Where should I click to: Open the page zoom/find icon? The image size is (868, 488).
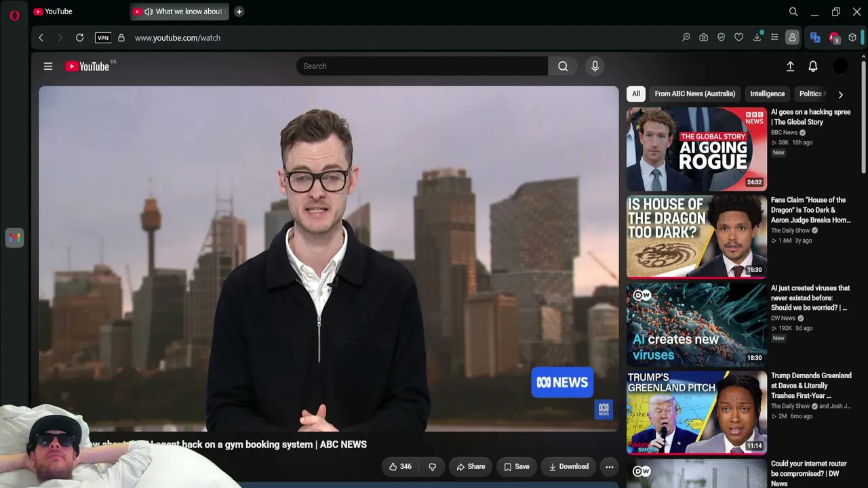pyautogui.click(x=686, y=38)
